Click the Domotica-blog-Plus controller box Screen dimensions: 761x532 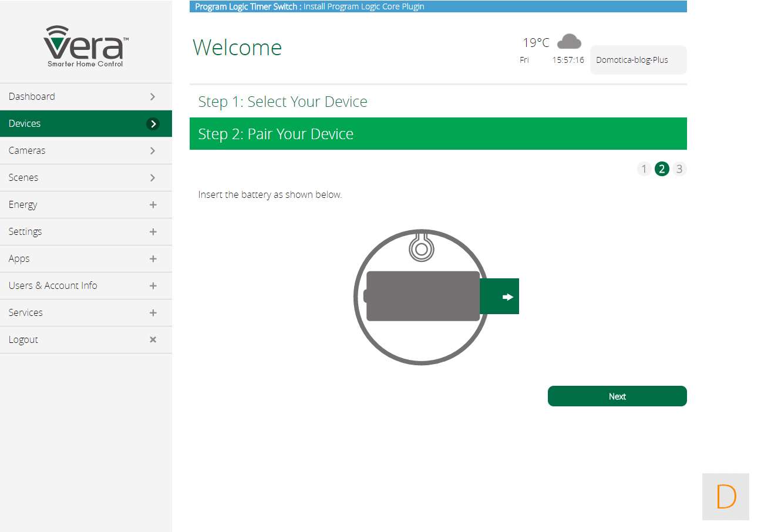[x=638, y=60]
